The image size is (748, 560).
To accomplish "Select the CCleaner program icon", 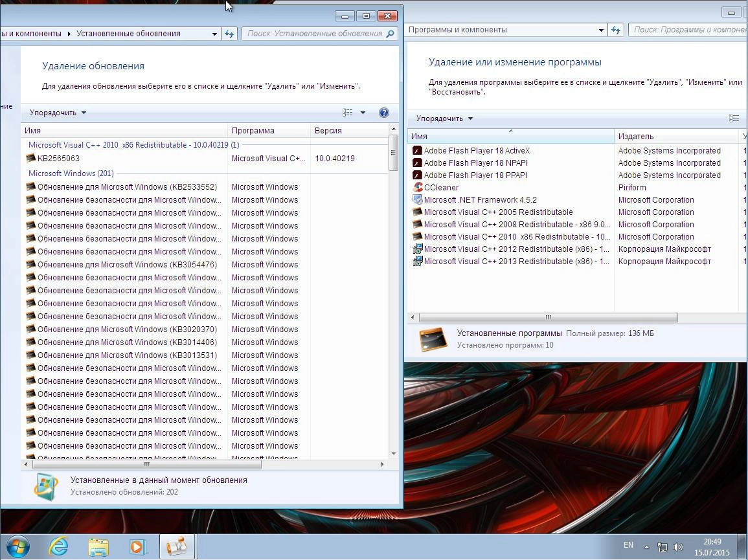I will point(418,188).
